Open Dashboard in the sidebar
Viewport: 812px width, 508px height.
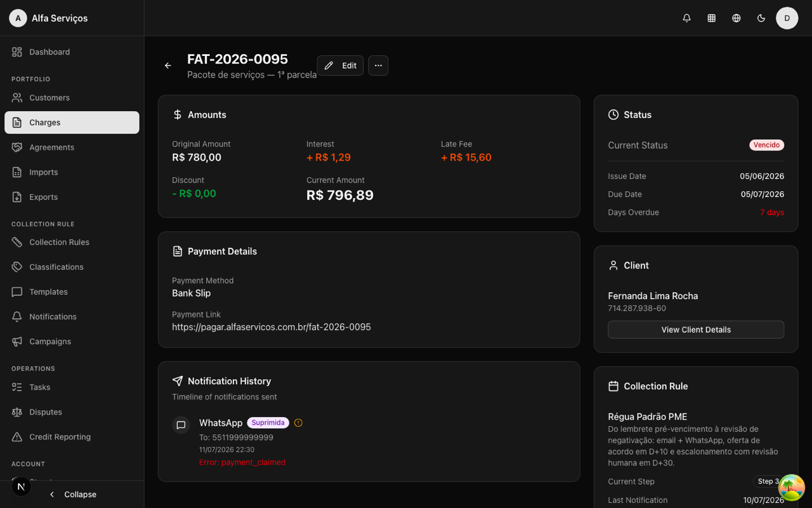[72, 52]
